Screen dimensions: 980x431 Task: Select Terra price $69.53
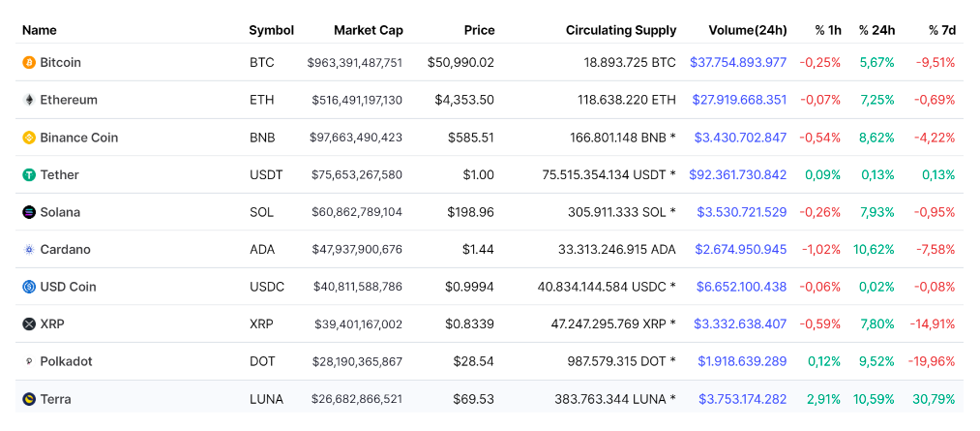[474, 399]
